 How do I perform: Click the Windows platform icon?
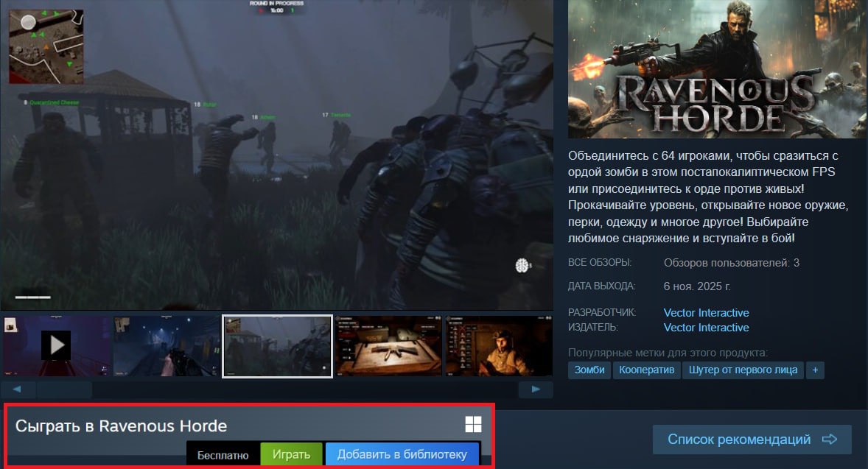[473, 424]
